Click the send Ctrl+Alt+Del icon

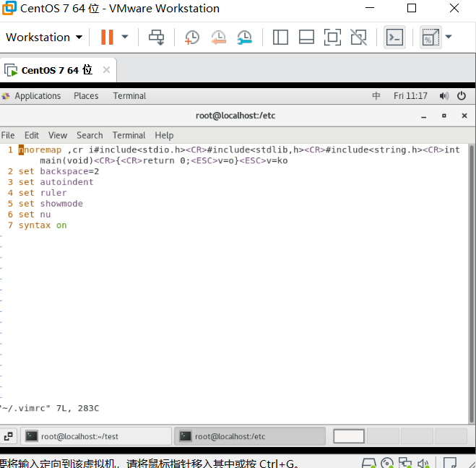(156, 38)
